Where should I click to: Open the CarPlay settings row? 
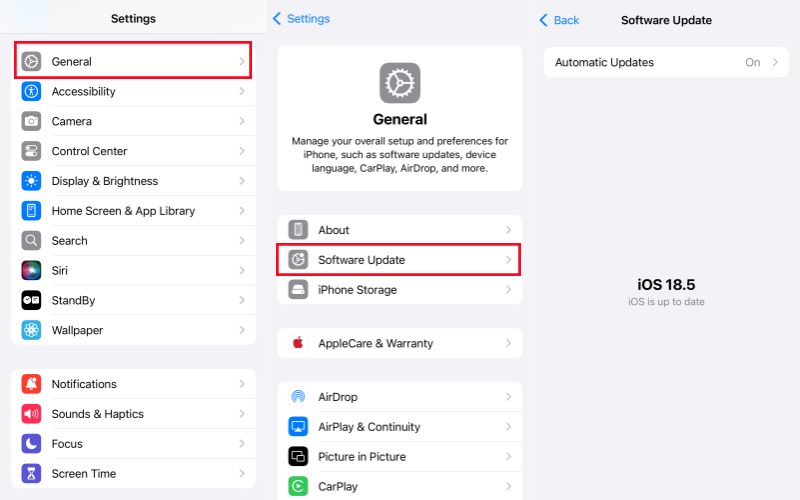coord(400,486)
